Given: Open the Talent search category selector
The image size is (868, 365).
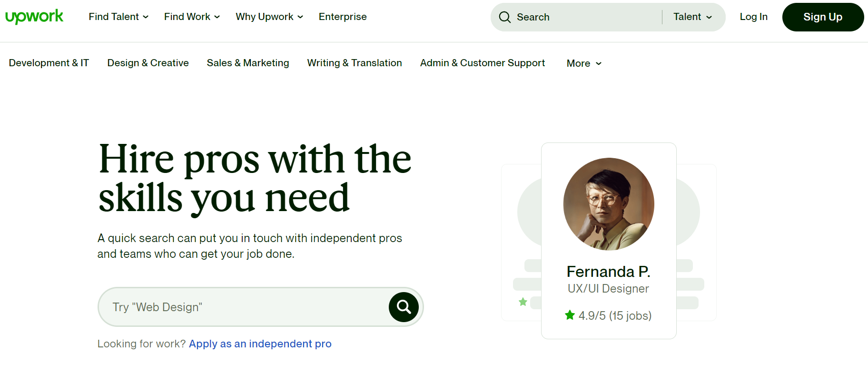Looking at the screenshot, I should (x=692, y=17).
